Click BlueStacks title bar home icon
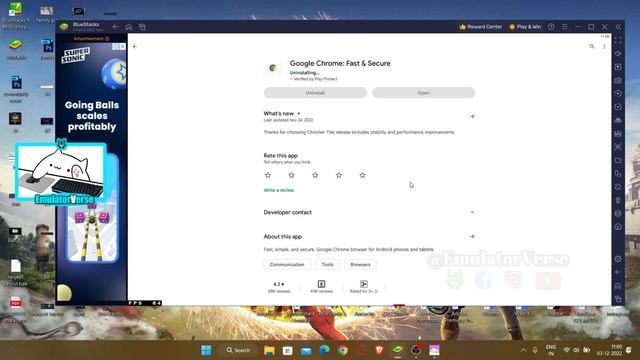 coord(129,27)
